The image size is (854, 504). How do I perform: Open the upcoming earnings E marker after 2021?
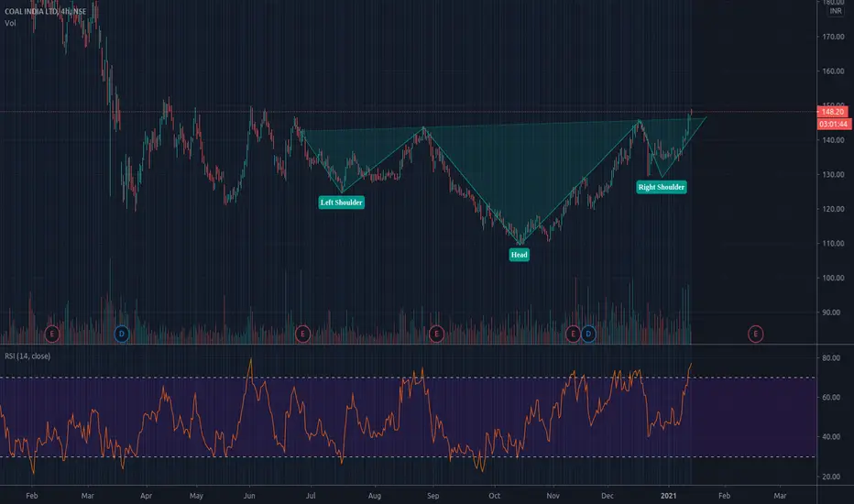tap(755, 334)
